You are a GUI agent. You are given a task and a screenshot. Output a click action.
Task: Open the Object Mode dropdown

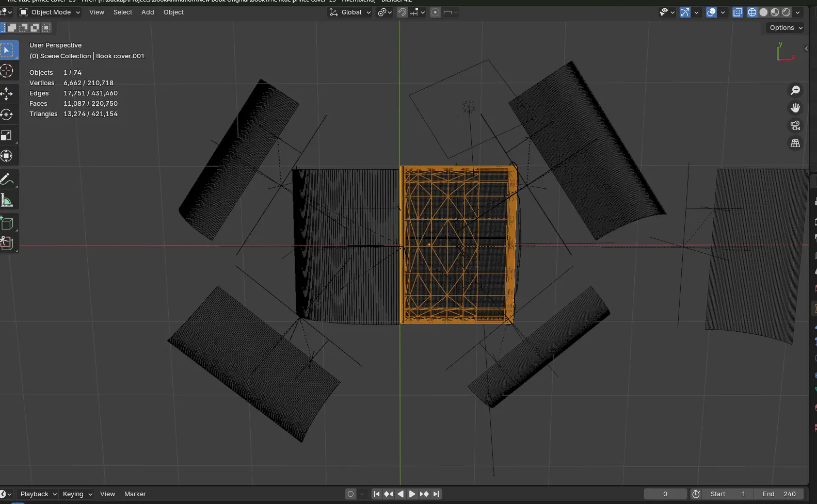50,12
